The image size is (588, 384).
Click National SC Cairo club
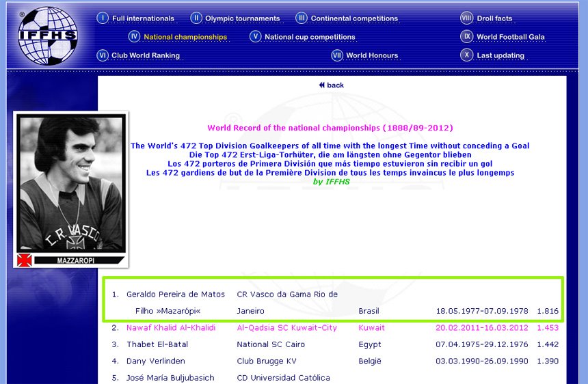271,344
